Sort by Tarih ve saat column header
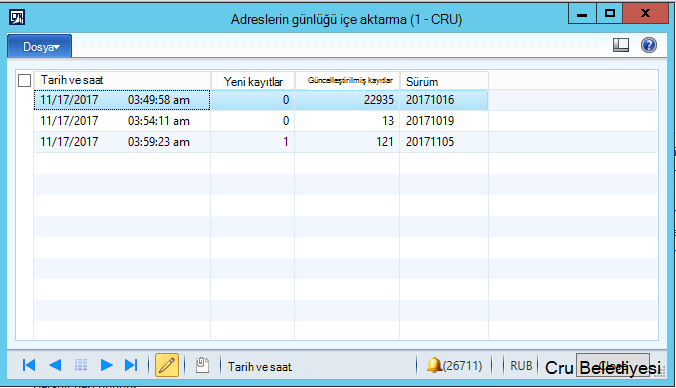 point(122,80)
